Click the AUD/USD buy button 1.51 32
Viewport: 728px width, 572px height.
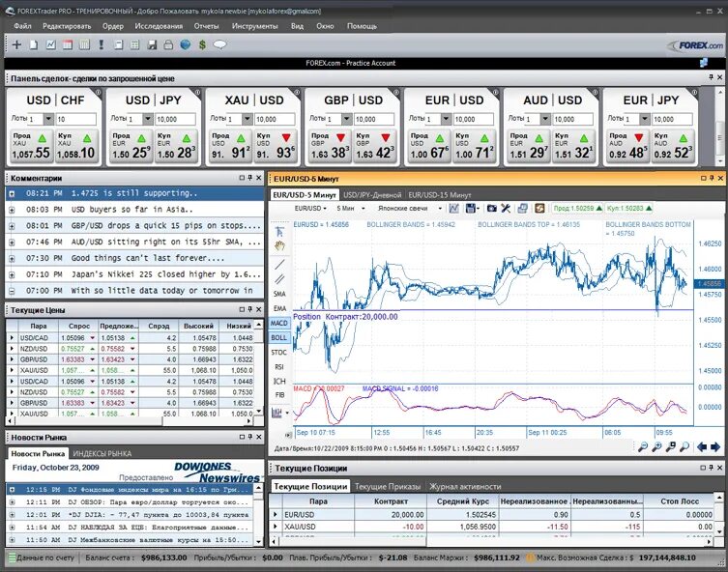point(574,146)
